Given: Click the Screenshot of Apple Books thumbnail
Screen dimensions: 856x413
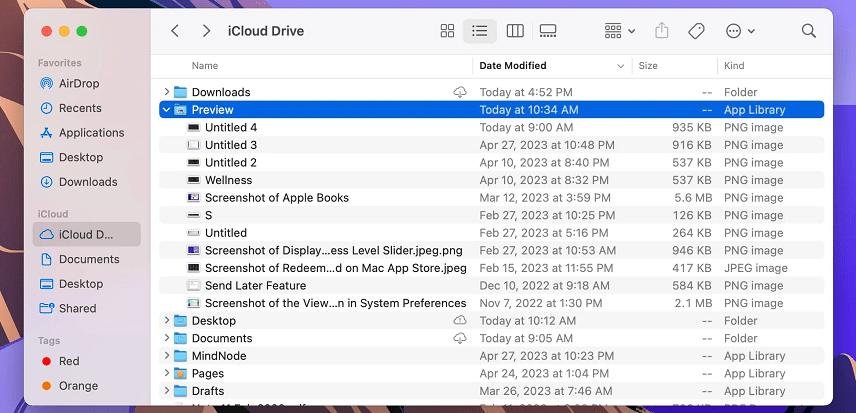Looking at the screenshot, I should click(193, 197).
